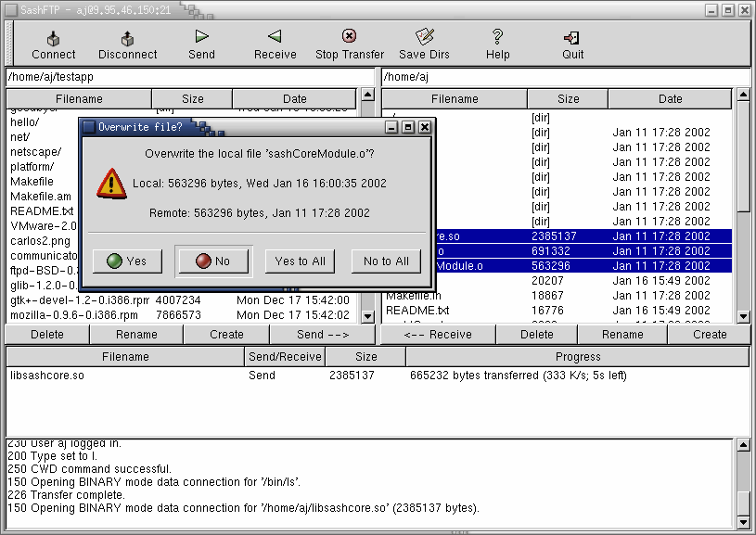Select README.txt in the local file list
Screen dimensions: 756x535
pyautogui.click(x=42, y=211)
